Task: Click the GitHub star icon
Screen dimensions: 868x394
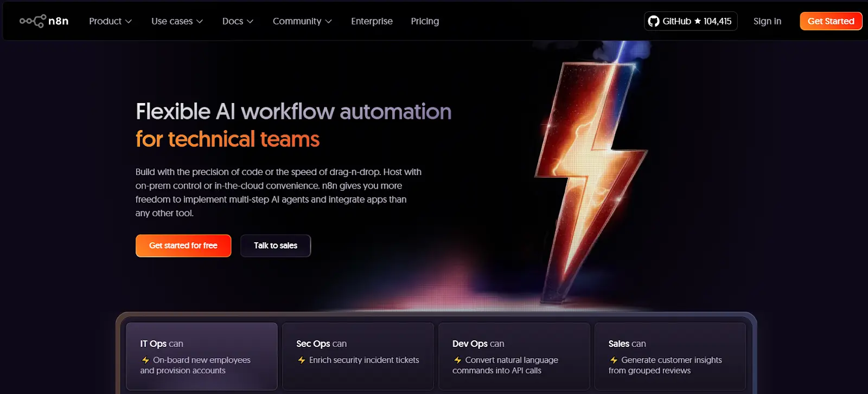Action: pyautogui.click(x=698, y=21)
